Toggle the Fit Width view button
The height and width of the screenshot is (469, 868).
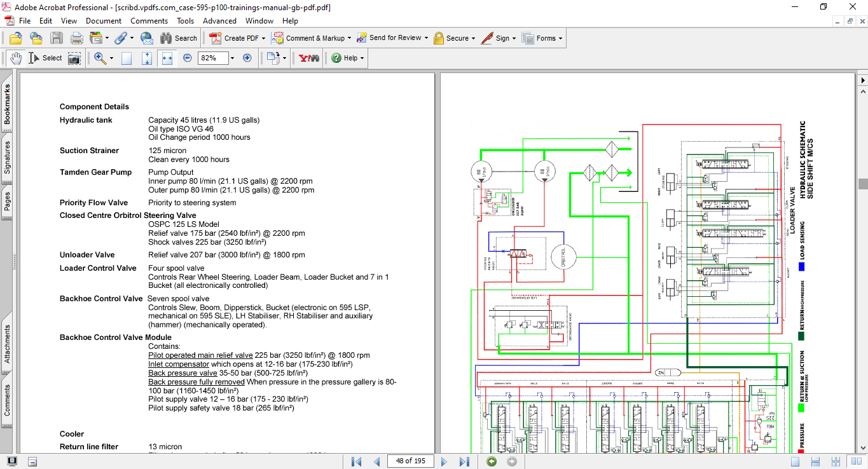pos(167,58)
